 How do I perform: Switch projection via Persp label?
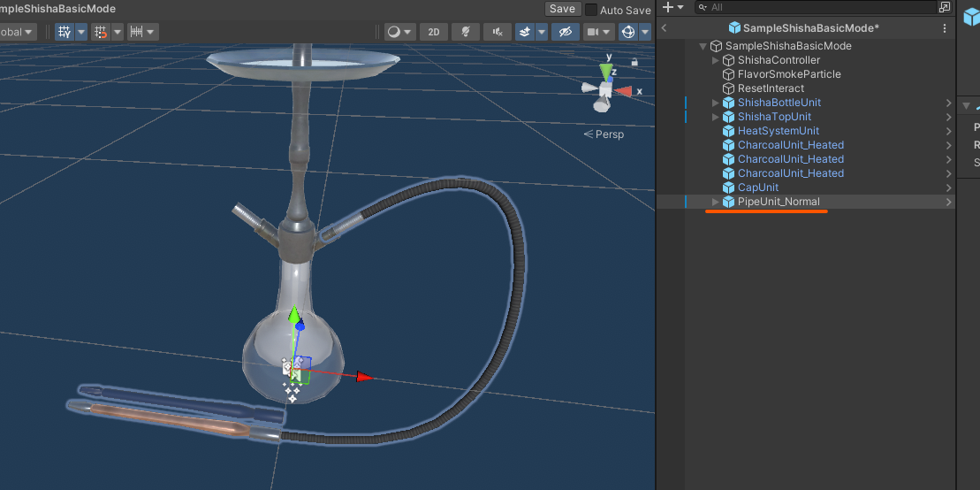point(604,134)
